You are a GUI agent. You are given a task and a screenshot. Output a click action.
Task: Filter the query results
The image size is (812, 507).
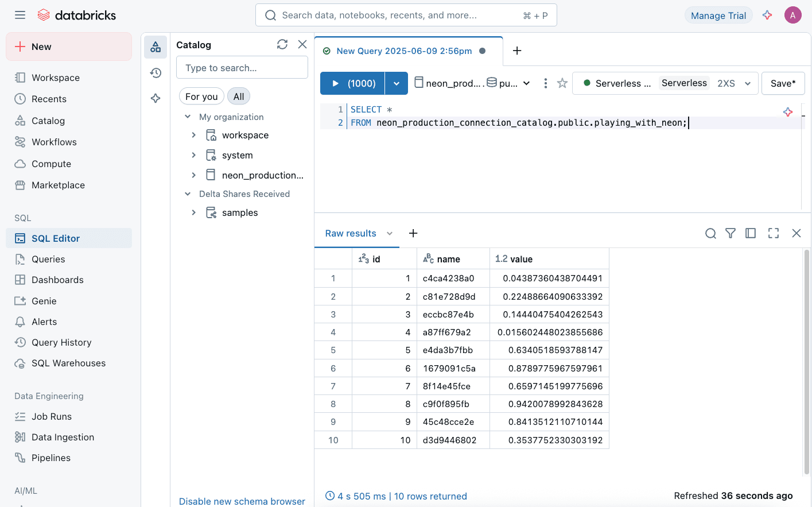click(x=731, y=233)
